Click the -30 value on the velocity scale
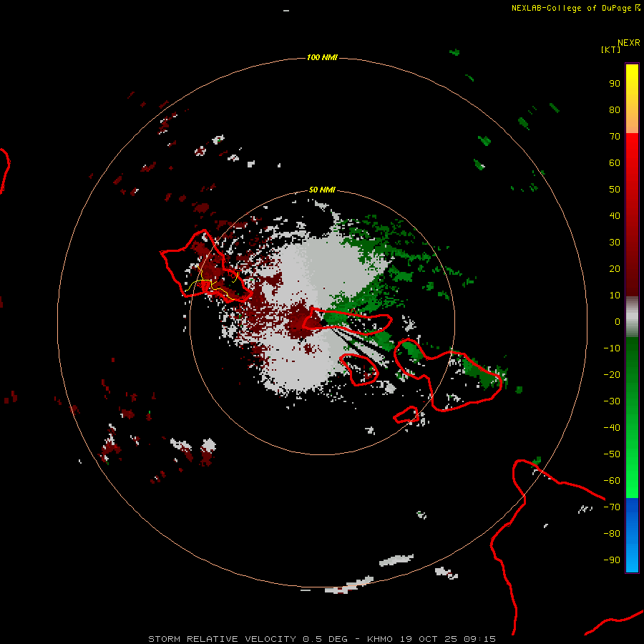Screen dimensions: 644x644 [x=612, y=401]
